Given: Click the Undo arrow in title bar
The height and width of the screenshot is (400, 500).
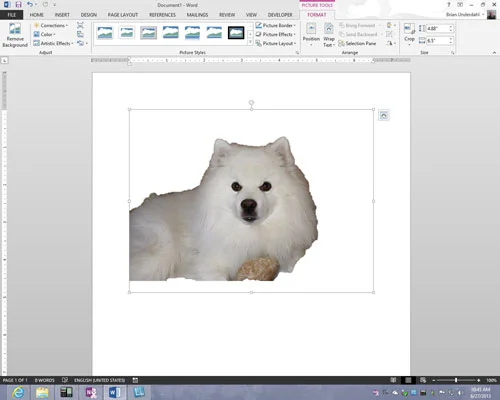Looking at the screenshot, I should coord(30,5).
